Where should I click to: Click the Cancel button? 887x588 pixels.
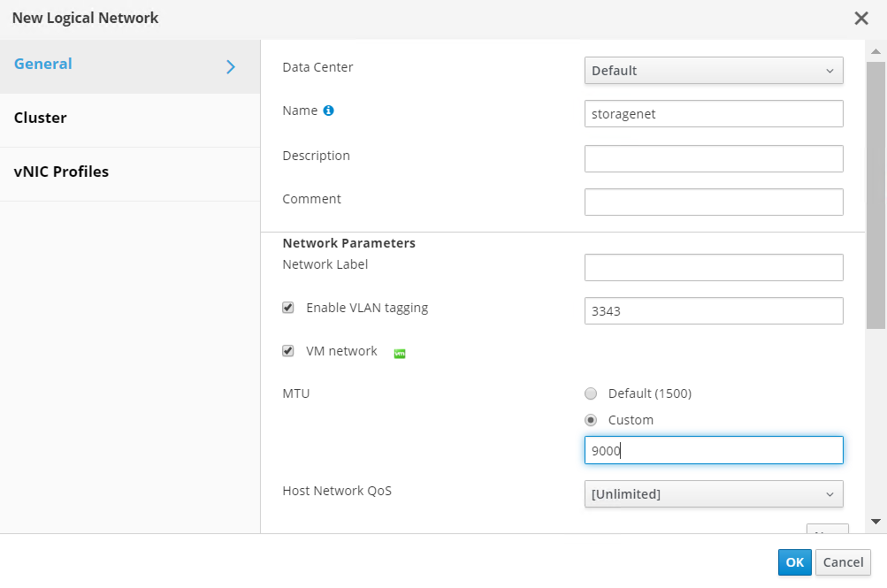[843, 562]
